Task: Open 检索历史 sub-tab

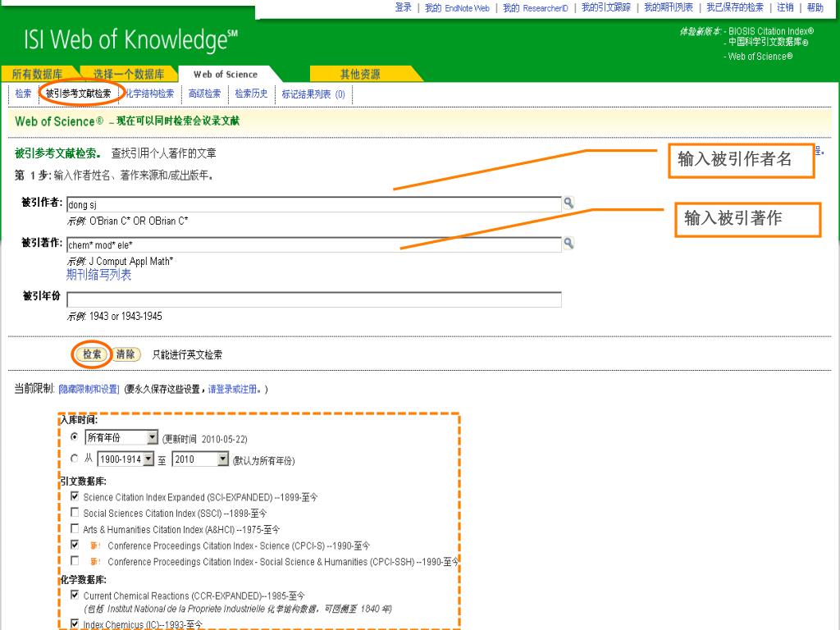Action: pos(251,94)
